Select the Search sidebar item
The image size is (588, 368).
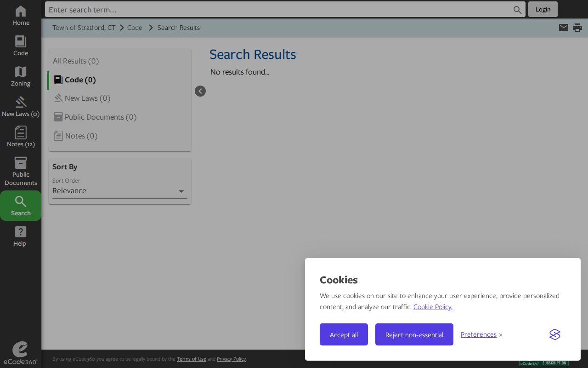(21, 206)
